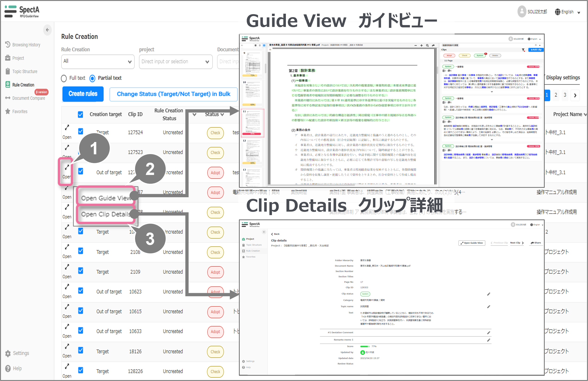This screenshot has width=588, height=381.
Task: Open the English language dropdown
Action: point(567,12)
